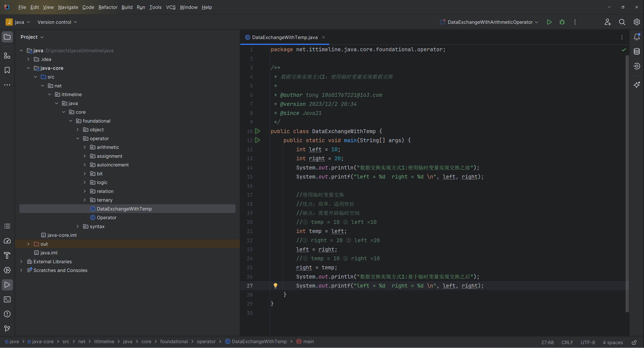Open the Terminal tool window

click(x=7, y=299)
